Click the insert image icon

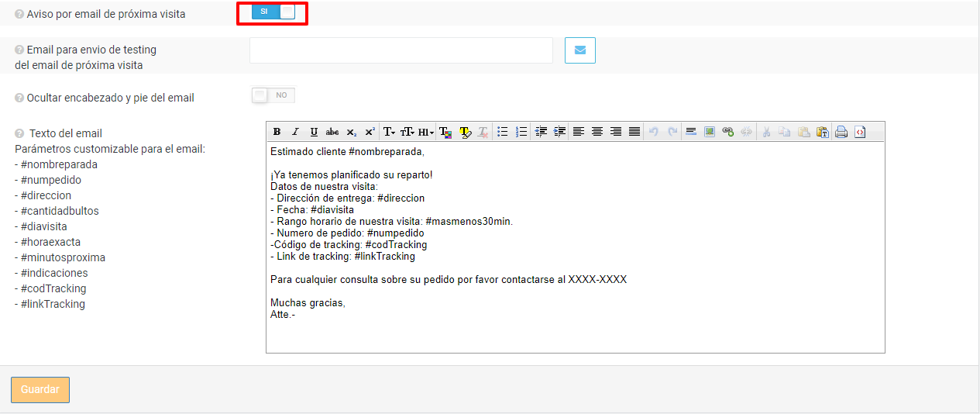tap(709, 132)
